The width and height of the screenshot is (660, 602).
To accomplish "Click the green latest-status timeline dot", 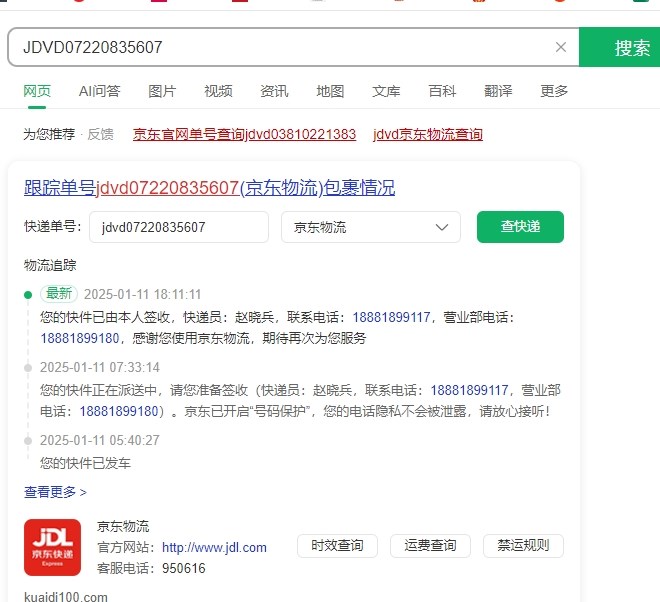I will pyautogui.click(x=28, y=295).
